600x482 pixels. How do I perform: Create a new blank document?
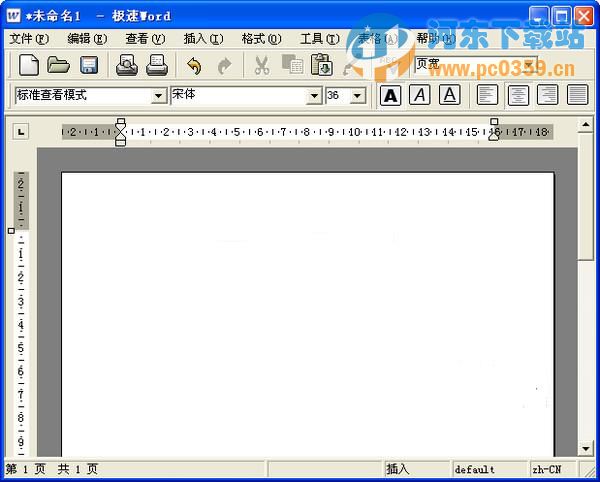click(x=29, y=65)
